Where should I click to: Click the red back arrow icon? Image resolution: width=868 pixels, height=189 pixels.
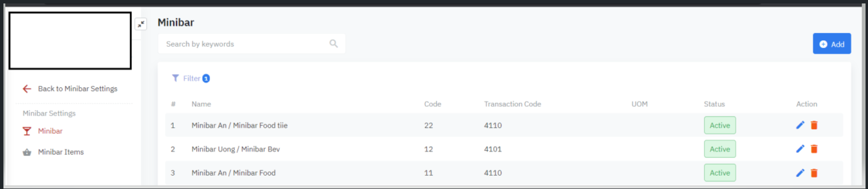click(27, 89)
